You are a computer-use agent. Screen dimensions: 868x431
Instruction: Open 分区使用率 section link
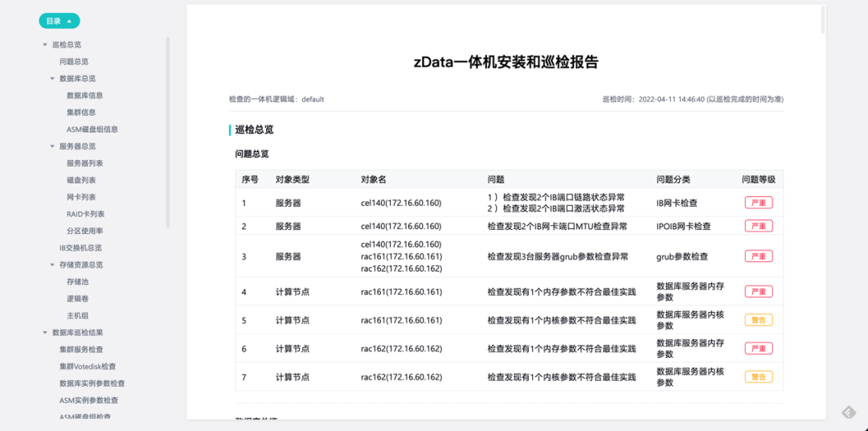click(84, 231)
